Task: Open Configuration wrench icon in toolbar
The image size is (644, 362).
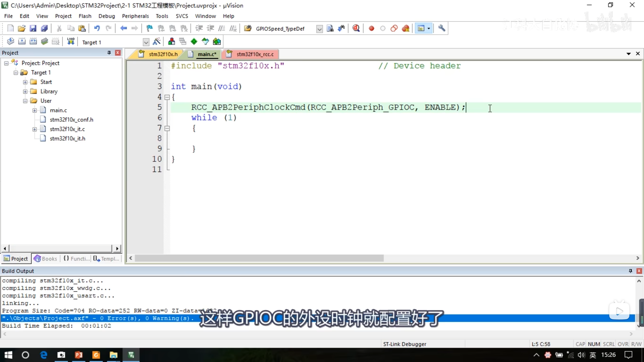Action: pyautogui.click(x=442, y=28)
